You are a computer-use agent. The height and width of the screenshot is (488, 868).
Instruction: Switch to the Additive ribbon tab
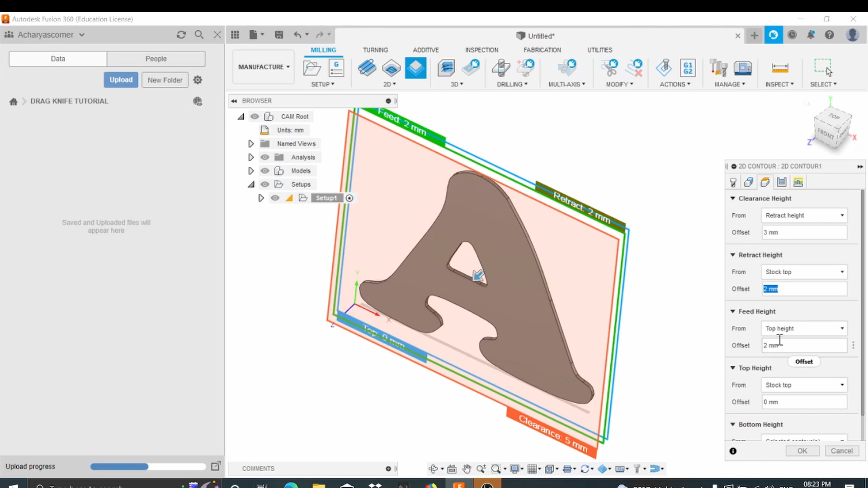[425, 49]
